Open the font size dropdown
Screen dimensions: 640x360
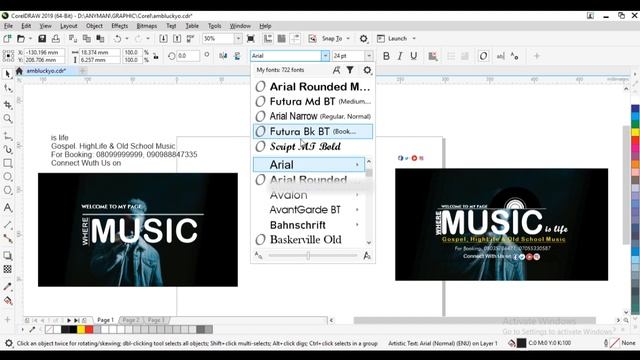(x=369, y=56)
